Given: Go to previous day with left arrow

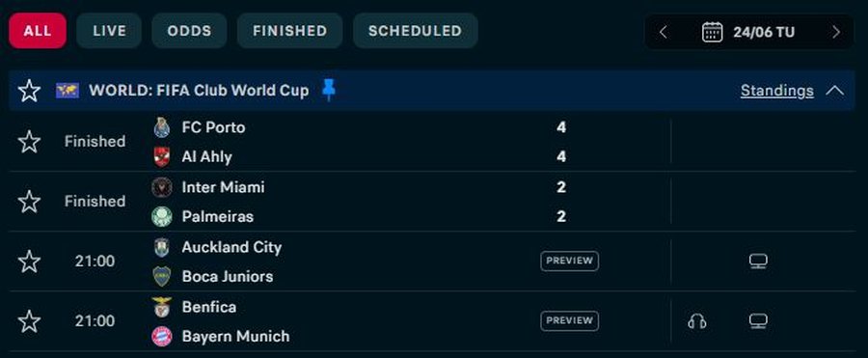Looking at the screenshot, I should (664, 32).
